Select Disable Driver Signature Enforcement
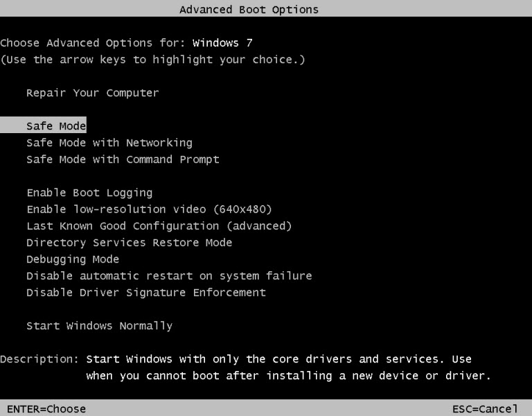 [x=146, y=293]
